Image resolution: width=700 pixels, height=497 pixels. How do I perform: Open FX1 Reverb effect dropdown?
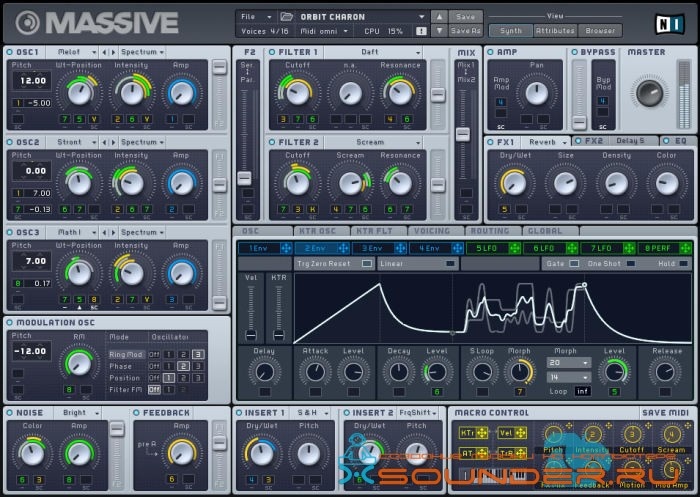(546, 142)
